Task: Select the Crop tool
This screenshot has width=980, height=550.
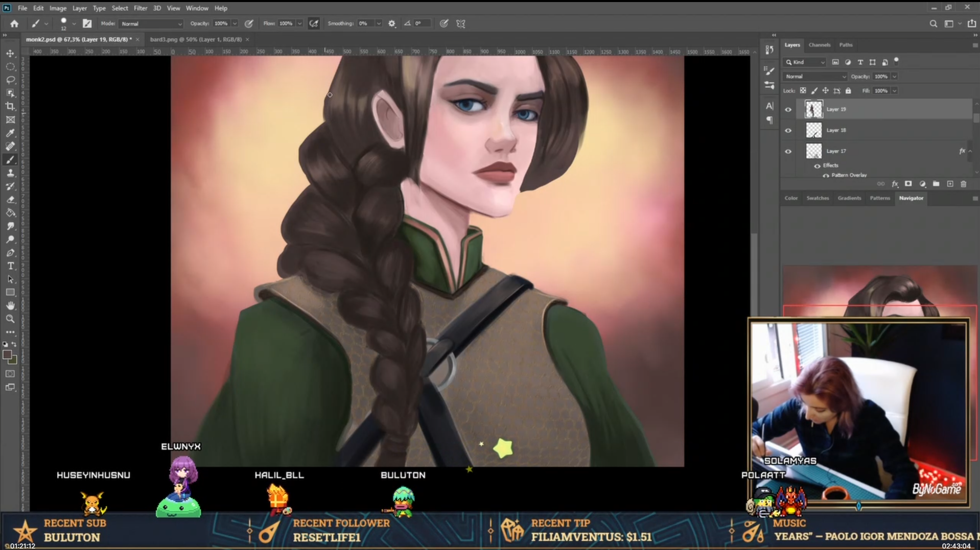Action: point(10,106)
